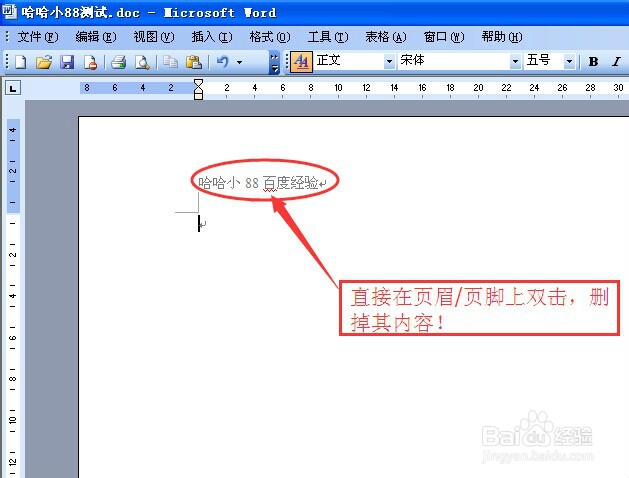Open the 视图(V) menu
The image size is (629, 478).
pyautogui.click(x=154, y=37)
